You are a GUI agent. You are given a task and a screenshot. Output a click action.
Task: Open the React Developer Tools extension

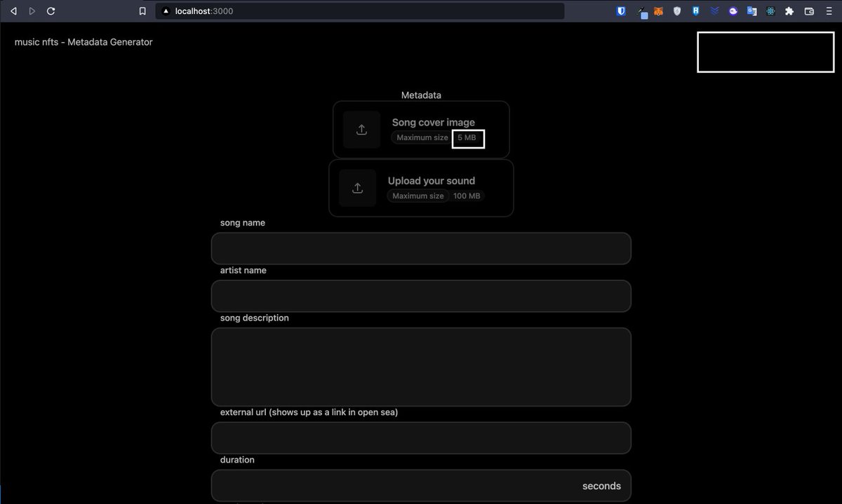(x=770, y=11)
